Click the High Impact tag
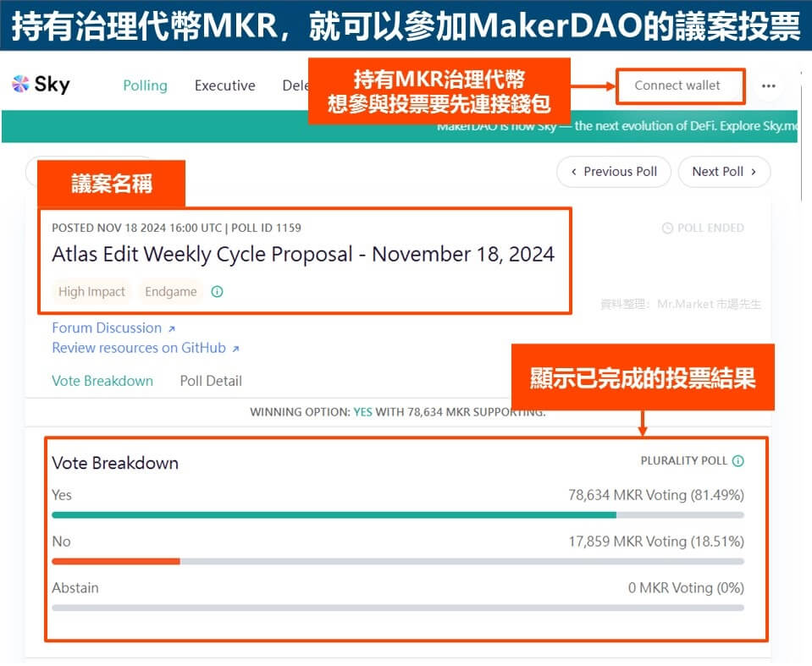Screen dimensions: 812x666 point(91,292)
